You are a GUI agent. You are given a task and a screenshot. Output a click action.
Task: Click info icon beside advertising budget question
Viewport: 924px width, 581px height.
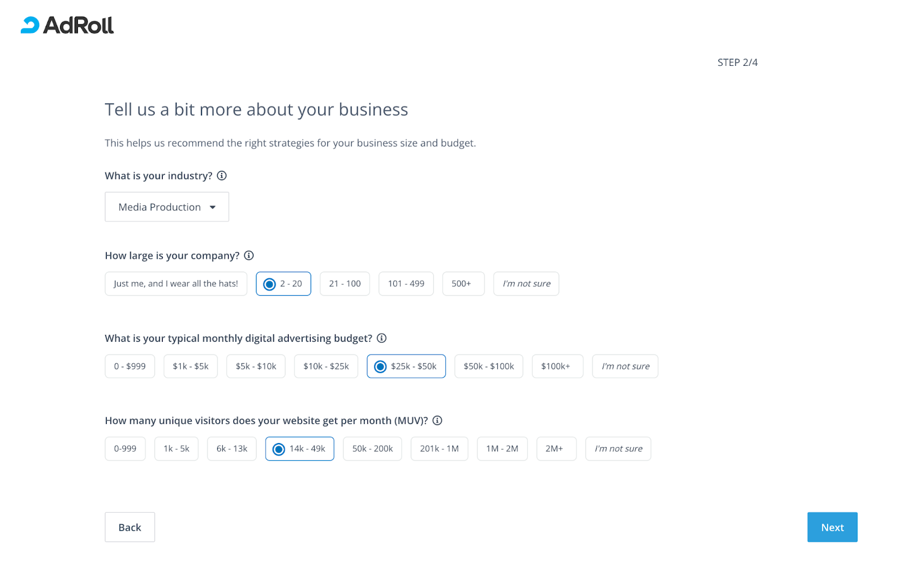382,338
